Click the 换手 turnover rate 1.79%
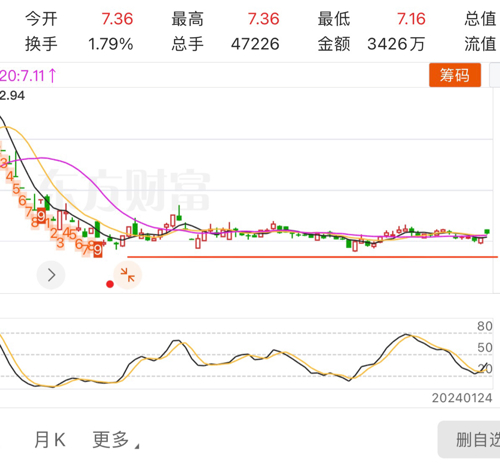Screen dimensions: 500x471 pos(111,44)
